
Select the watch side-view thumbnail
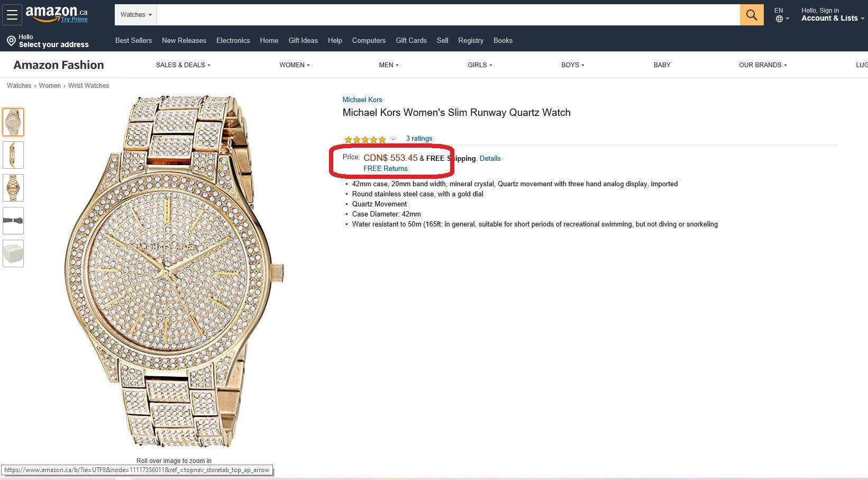pos(13,155)
